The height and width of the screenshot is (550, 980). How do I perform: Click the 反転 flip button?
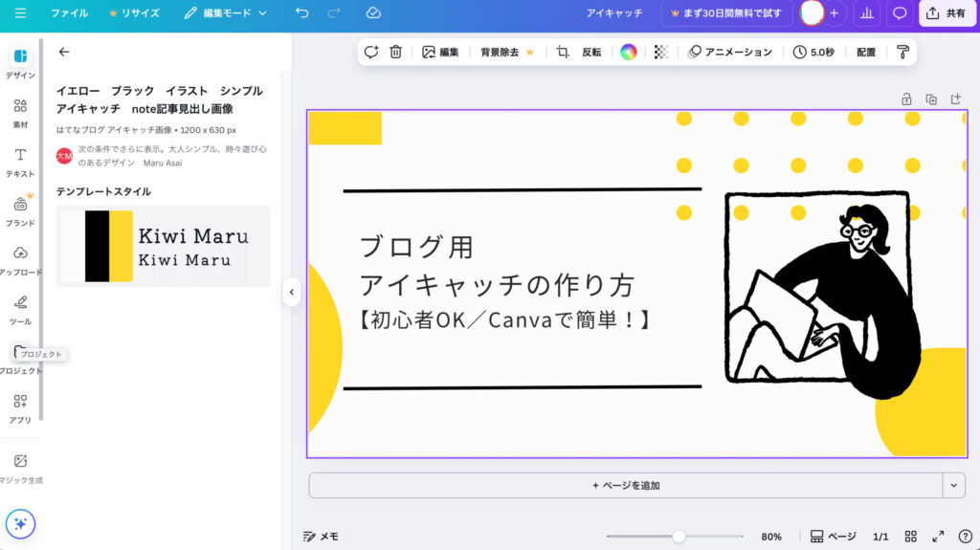591,52
